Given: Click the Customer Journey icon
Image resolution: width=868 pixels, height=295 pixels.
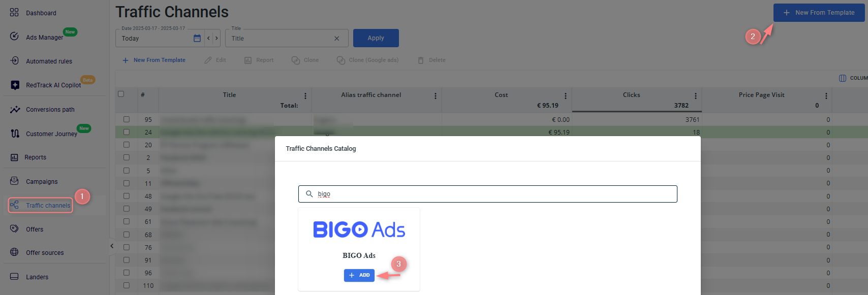Looking at the screenshot, I should click(x=15, y=134).
